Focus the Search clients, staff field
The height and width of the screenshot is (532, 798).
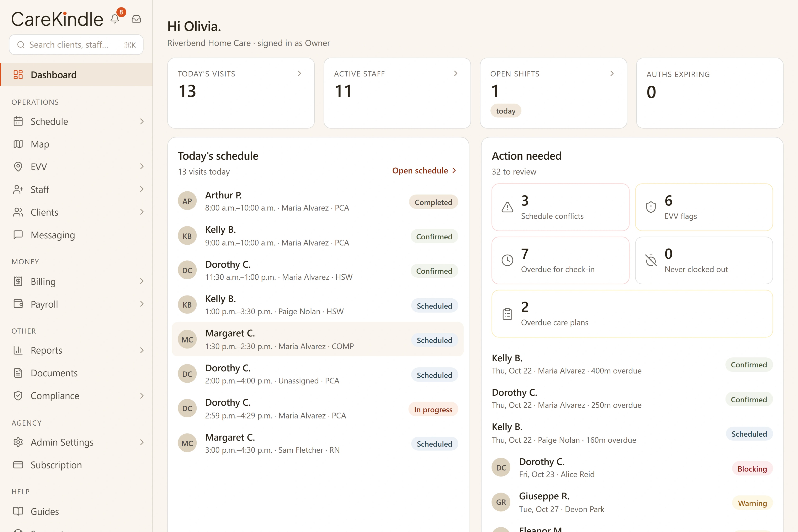[x=76, y=44]
